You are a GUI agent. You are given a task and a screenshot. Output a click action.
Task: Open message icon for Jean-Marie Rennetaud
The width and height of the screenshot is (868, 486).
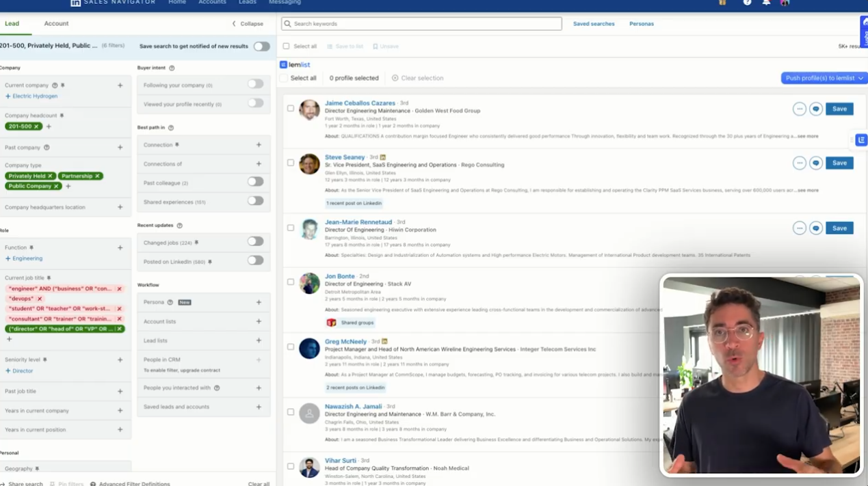click(x=816, y=228)
